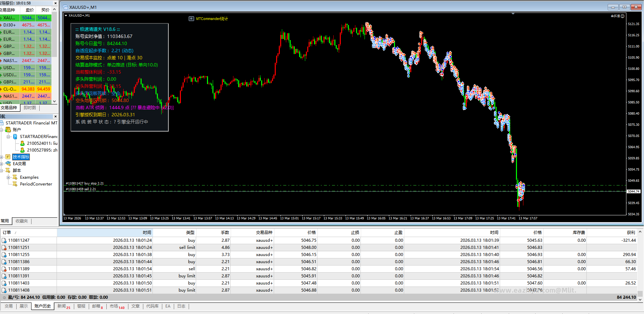Click the Accounts (账户) folder icon
This screenshot has height=314, width=644.
(x=8, y=130)
